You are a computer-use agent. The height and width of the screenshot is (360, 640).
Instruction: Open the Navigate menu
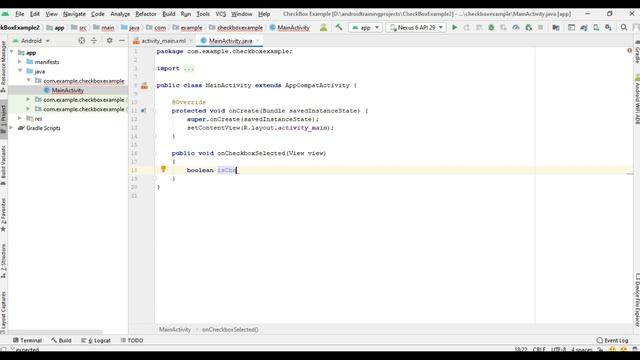point(74,14)
